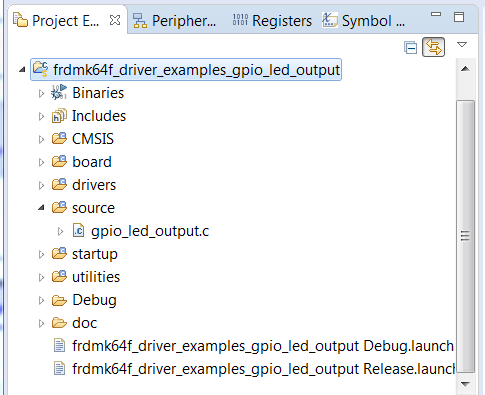
Task: Click the utilities source folder icon
Action: pos(59,276)
